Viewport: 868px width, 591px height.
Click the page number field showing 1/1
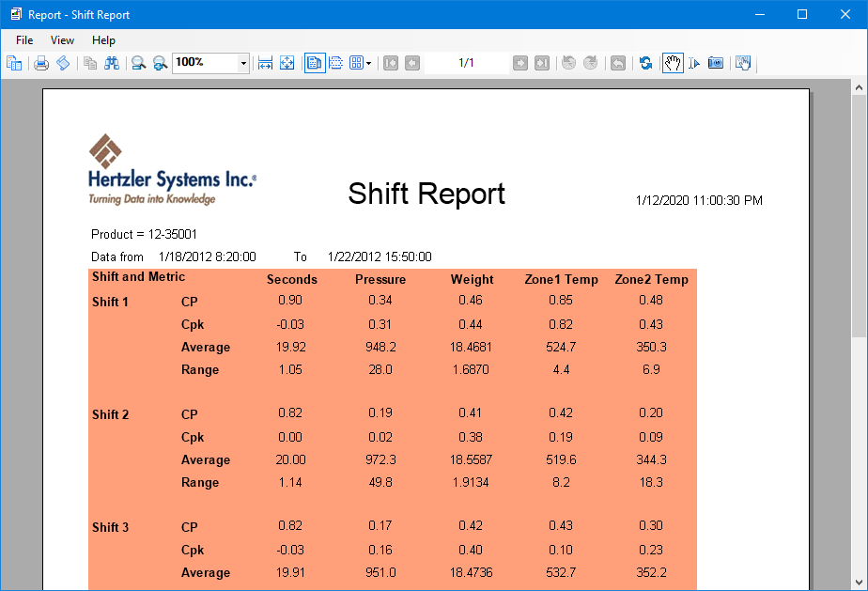pyautogui.click(x=466, y=63)
